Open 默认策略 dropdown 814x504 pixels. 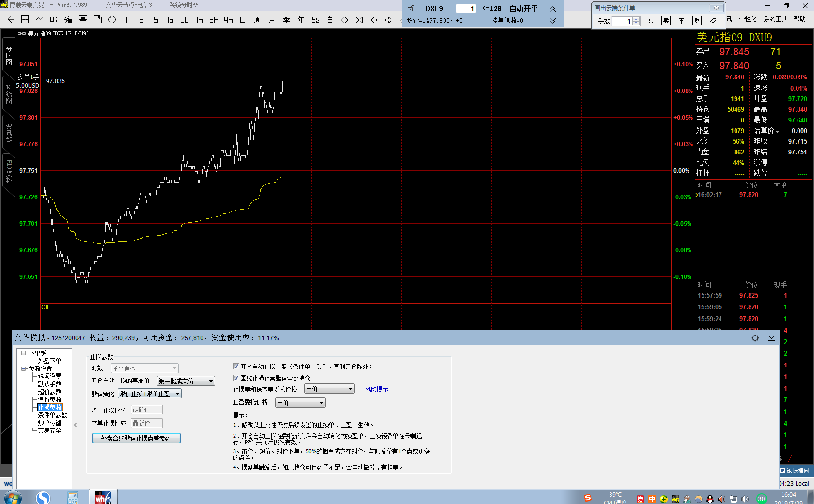tap(150, 394)
